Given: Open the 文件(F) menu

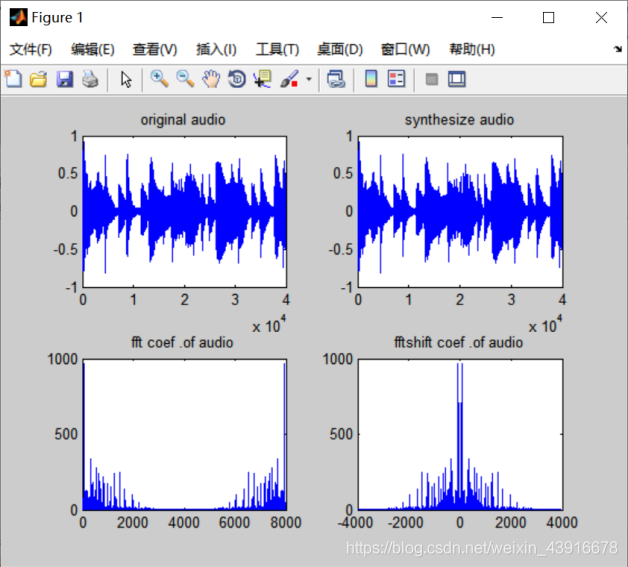Looking at the screenshot, I should [31, 50].
